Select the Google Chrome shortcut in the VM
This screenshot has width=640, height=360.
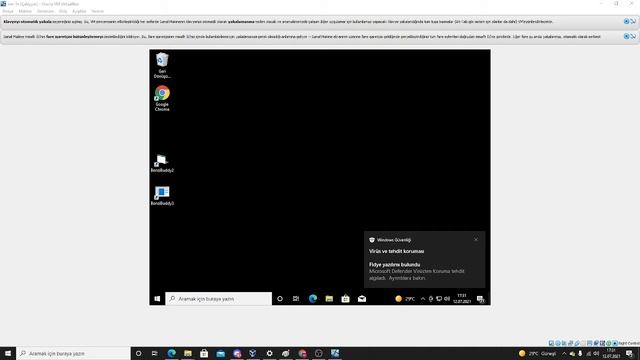[x=162, y=98]
